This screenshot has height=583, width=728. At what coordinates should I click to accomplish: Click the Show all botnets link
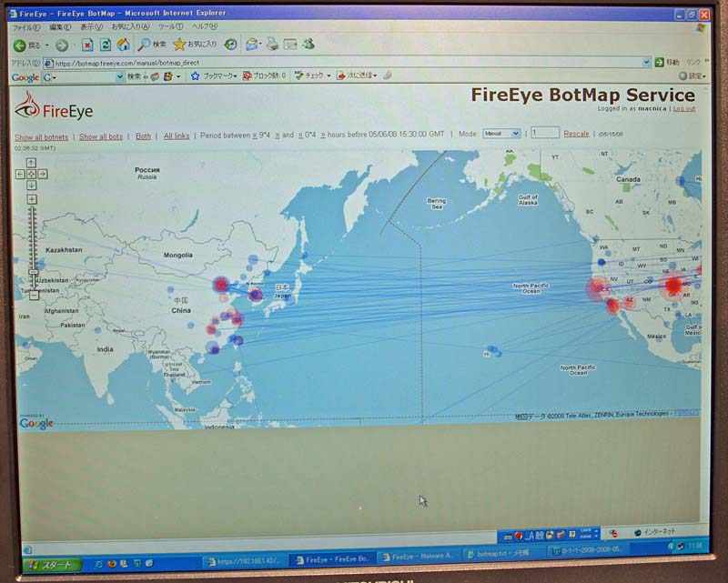(x=41, y=137)
